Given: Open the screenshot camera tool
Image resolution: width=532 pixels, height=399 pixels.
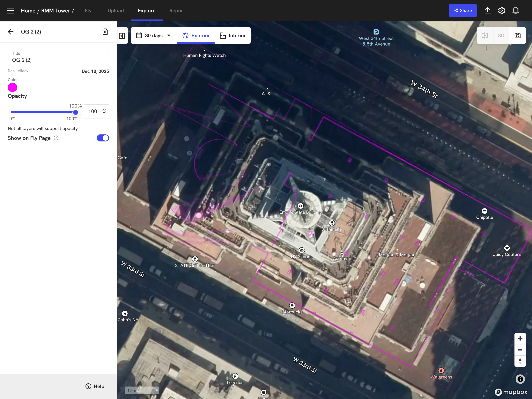Looking at the screenshot, I should tap(518, 35).
